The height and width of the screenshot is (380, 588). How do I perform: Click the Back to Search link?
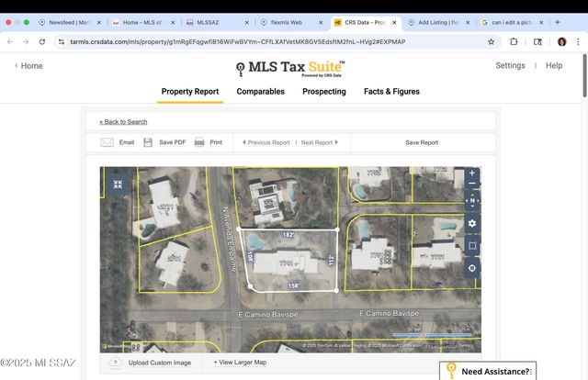tap(123, 121)
